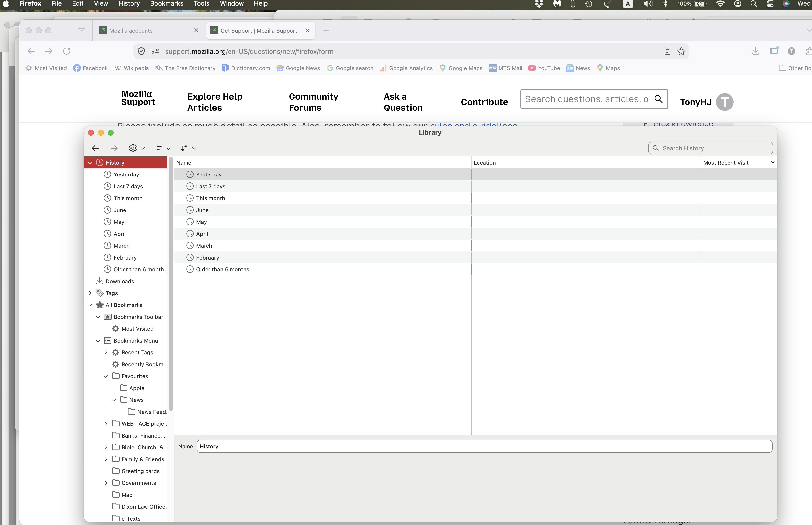Open the Wi-Fi status menu
Screen dimensions: 812x525
coord(720,4)
